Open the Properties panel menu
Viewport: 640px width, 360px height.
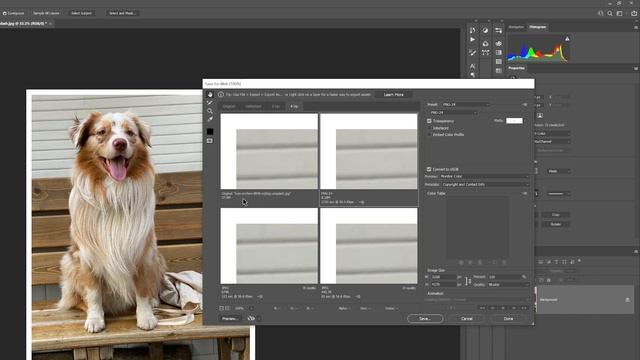pyautogui.click(x=636, y=69)
